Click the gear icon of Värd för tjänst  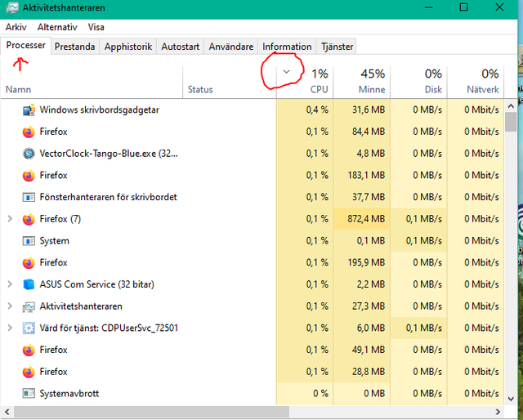point(29,328)
